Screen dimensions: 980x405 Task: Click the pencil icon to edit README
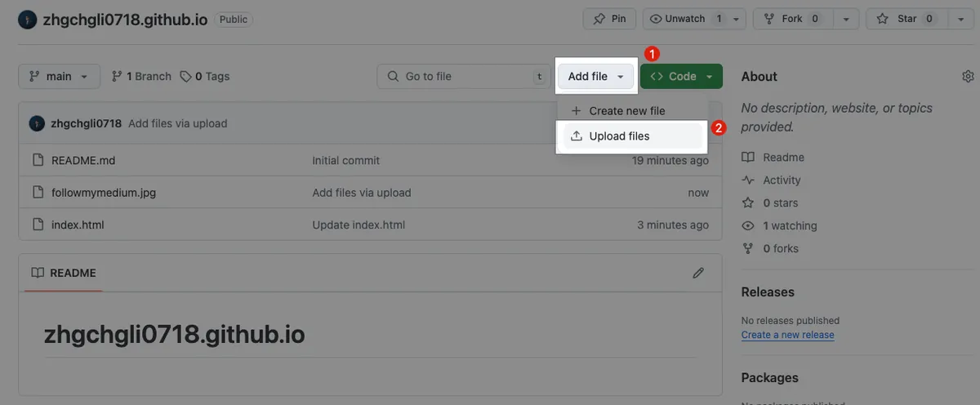click(x=698, y=273)
